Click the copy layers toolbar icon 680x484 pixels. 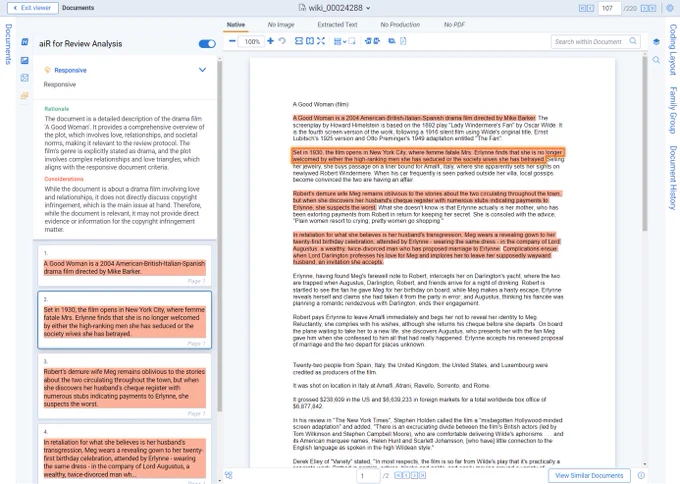click(392, 41)
